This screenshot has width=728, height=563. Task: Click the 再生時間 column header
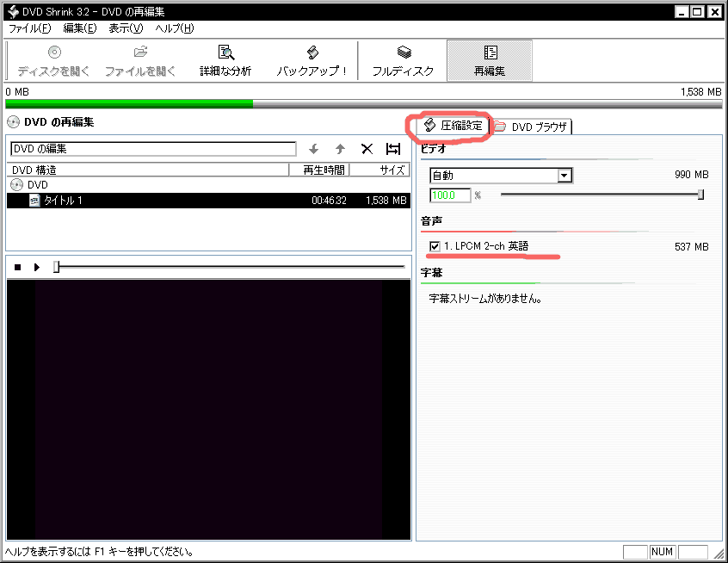click(x=319, y=170)
